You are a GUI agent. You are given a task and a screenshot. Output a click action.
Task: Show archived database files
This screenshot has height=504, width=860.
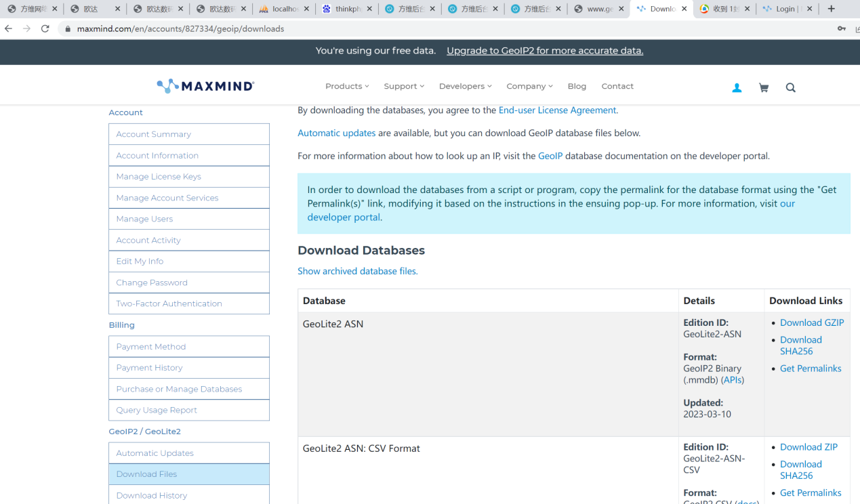pos(358,271)
